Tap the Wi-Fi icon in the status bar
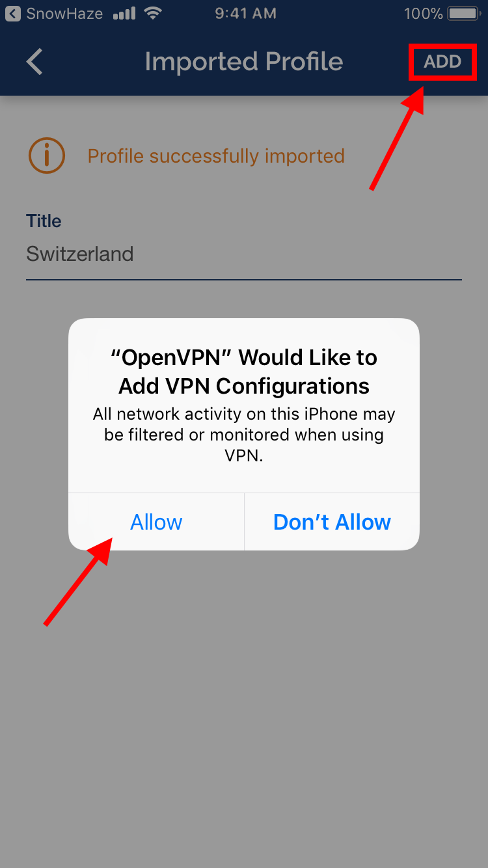This screenshot has width=488, height=868. pos(154,13)
